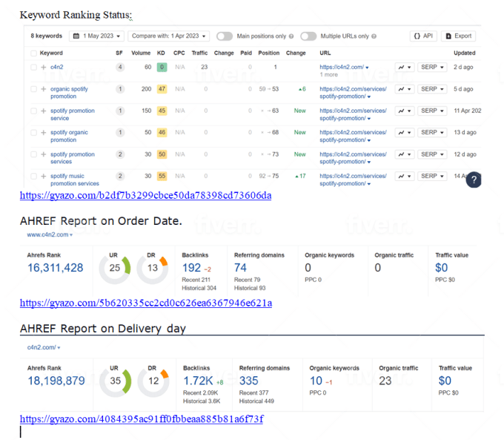Sort by Position column header
Viewport: 504px width, 440px height.
[269, 53]
